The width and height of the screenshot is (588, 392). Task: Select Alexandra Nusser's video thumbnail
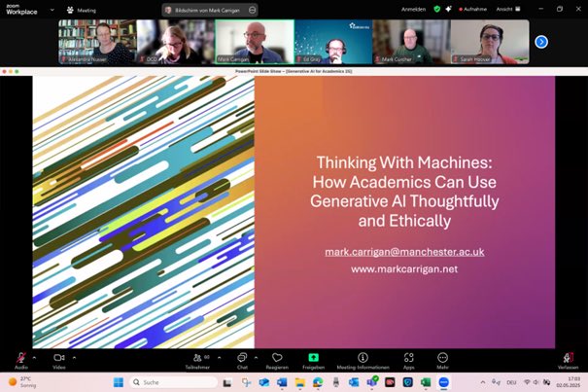pyautogui.click(x=97, y=42)
